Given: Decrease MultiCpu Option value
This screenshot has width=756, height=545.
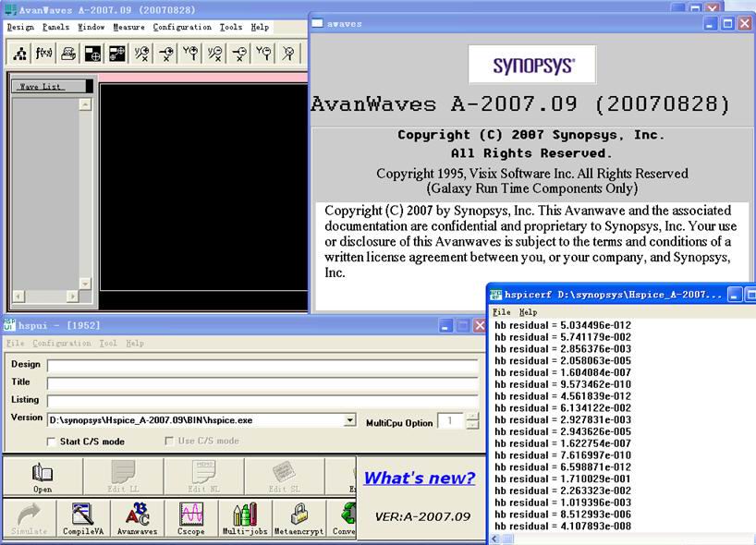Looking at the screenshot, I should click(x=473, y=425).
